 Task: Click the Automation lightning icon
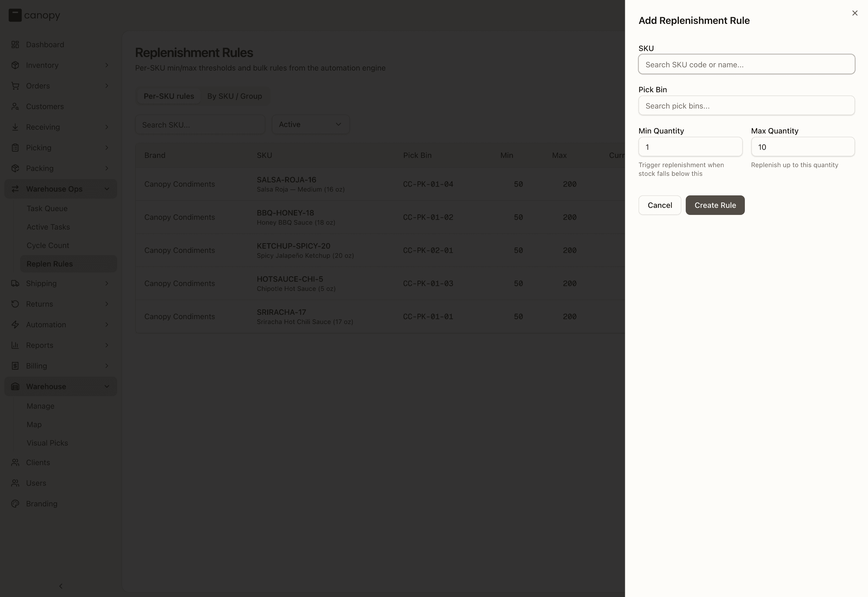tap(15, 324)
